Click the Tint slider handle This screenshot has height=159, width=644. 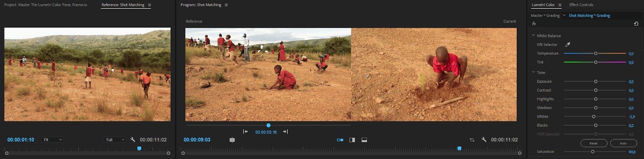coord(596,62)
